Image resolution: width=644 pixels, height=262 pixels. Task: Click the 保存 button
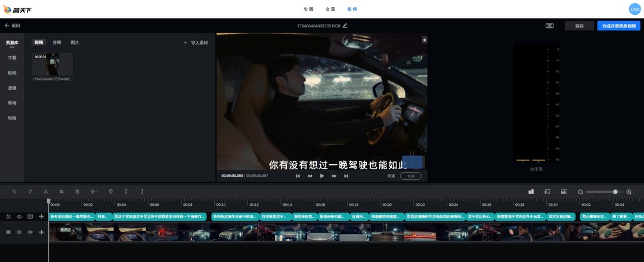coord(579,26)
